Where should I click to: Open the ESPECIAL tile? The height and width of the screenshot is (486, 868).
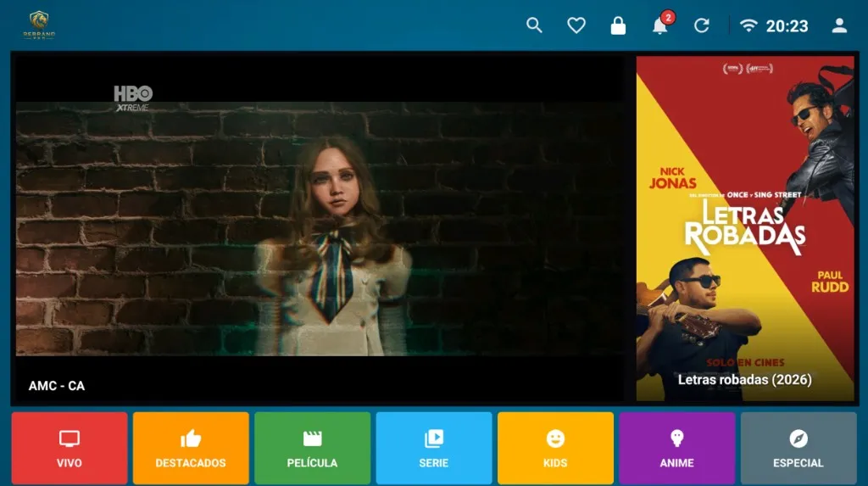coord(798,448)
